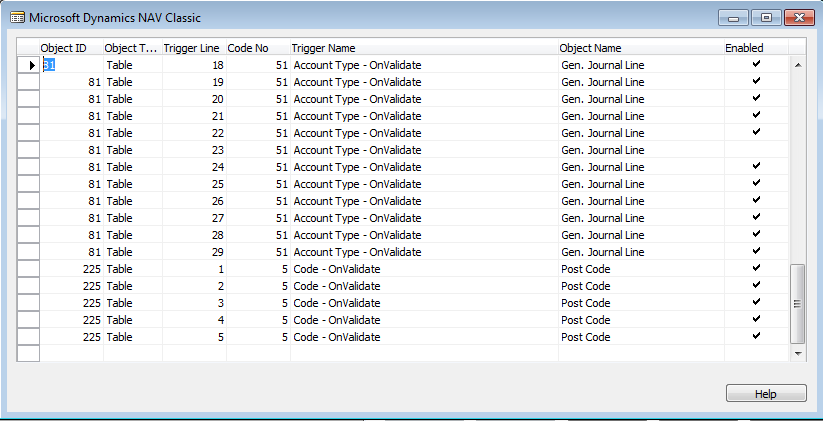Click Trigger Line cell showing 28

tap(194, 235)
